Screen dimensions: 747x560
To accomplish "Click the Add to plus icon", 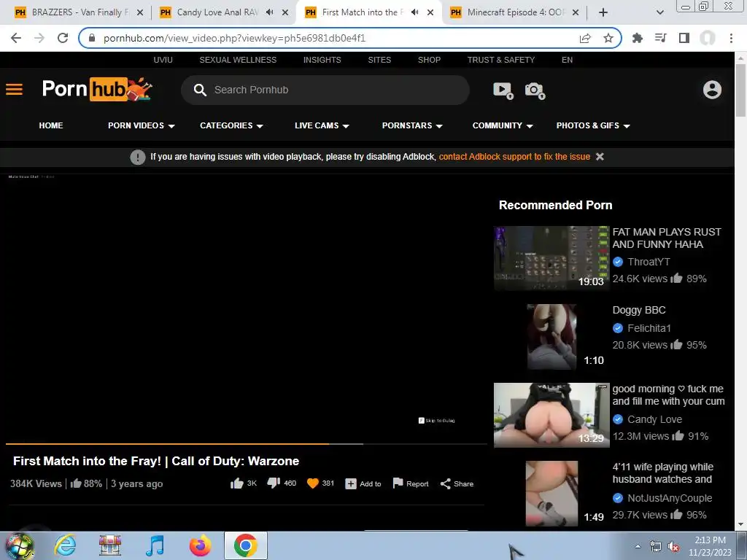I will pos(351,484).
